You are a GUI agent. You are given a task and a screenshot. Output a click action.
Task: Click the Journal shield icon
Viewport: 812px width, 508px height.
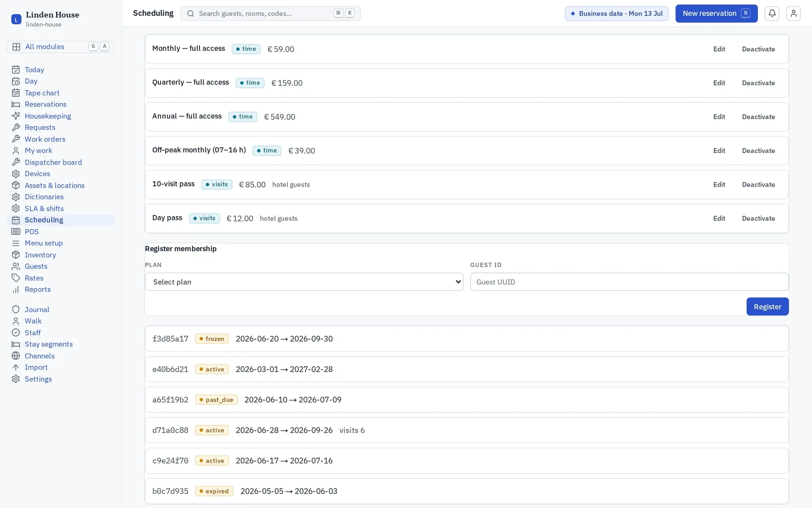(16, 310)
